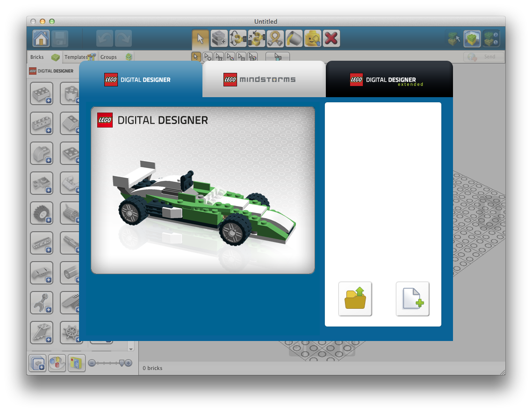
Task: Enable color selection sub-tool
Action: (230, 57)
